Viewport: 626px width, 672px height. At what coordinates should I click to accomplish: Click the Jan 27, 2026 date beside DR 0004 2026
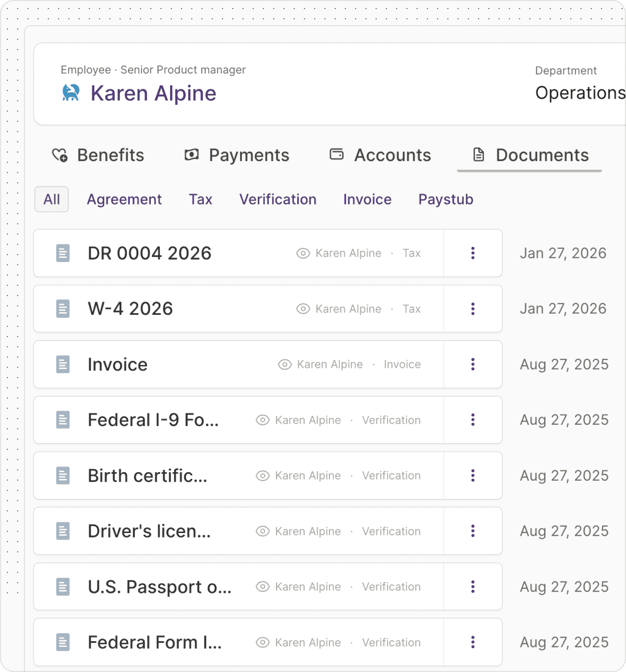(563, 253)
